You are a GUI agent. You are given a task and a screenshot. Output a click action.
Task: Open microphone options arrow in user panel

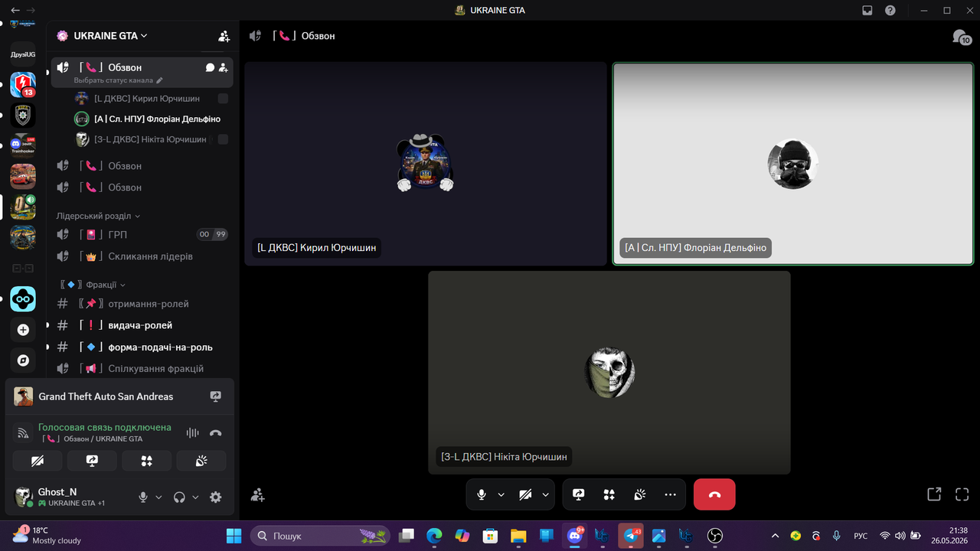(159, 497)
